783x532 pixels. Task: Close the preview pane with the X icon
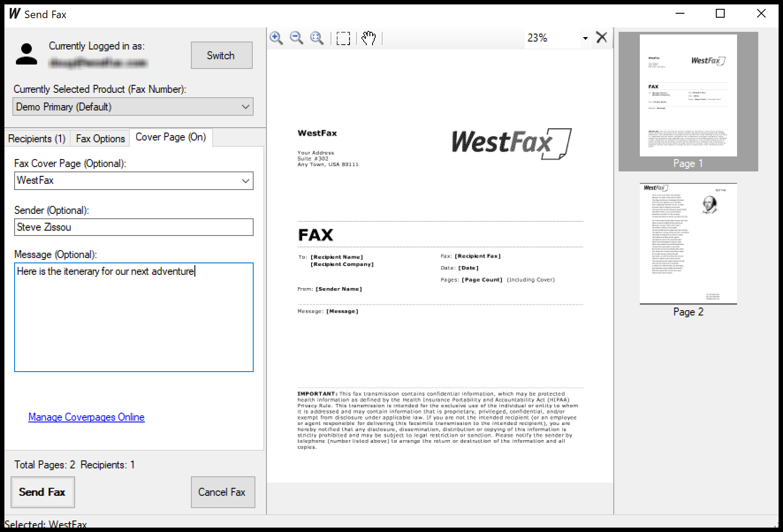point(601,38)
